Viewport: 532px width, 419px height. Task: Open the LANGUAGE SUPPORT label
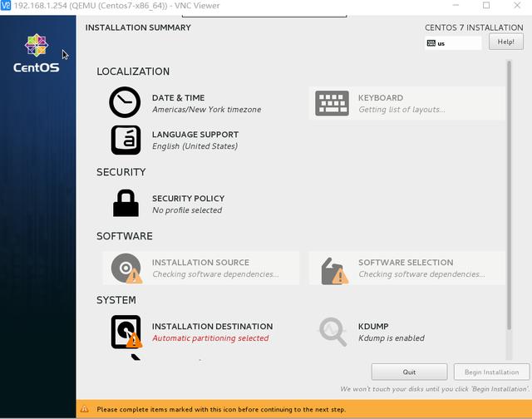(x=195, y=135)
